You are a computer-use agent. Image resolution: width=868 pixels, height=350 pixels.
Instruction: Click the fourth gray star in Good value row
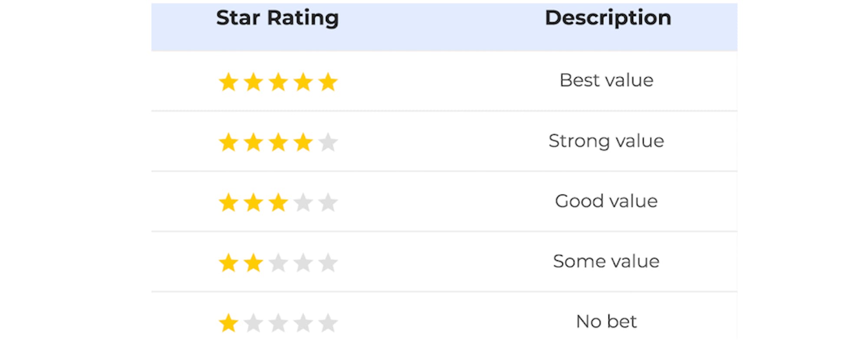coord(303,203)
